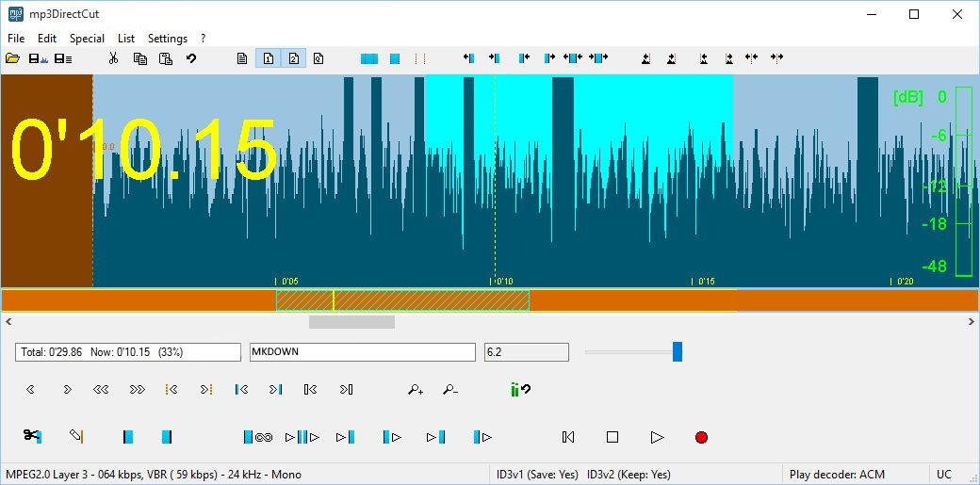Jump to the selection start

click(x=242, y=389)
